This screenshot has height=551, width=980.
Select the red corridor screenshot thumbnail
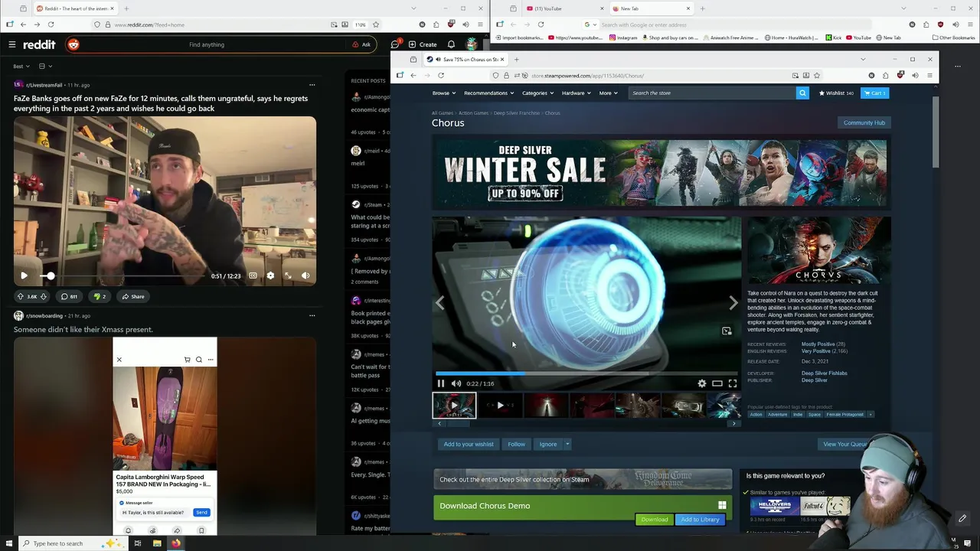(x=546, y=406)
